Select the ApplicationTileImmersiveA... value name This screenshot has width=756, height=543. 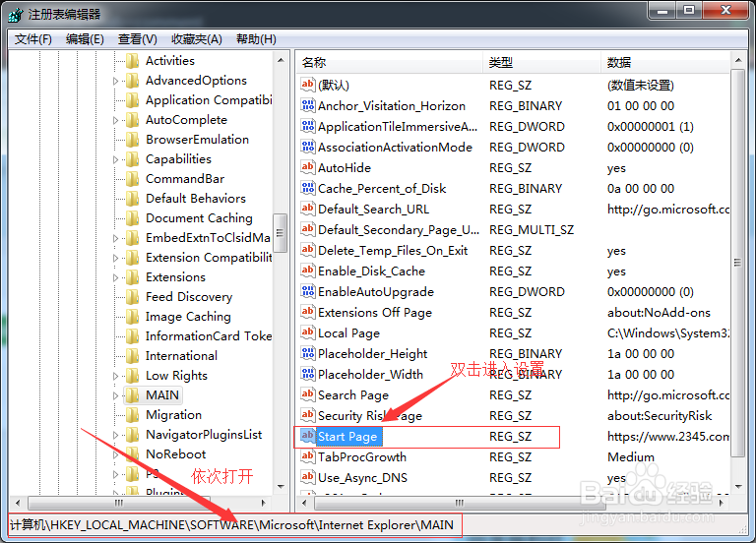tap(398, 126)
